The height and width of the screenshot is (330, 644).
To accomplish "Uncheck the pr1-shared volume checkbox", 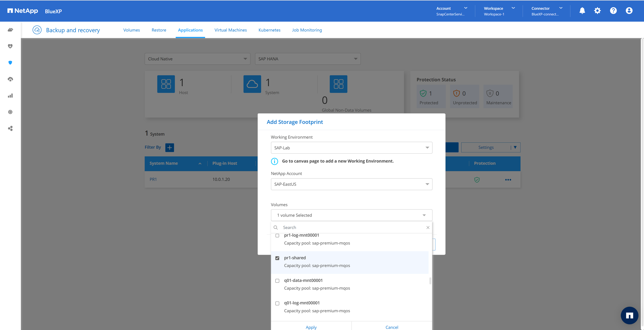I will point(277,258).
